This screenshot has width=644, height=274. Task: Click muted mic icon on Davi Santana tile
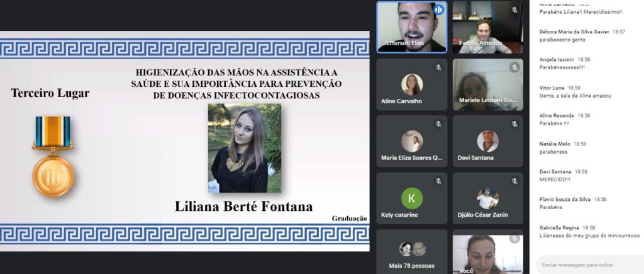pos(514,124)
